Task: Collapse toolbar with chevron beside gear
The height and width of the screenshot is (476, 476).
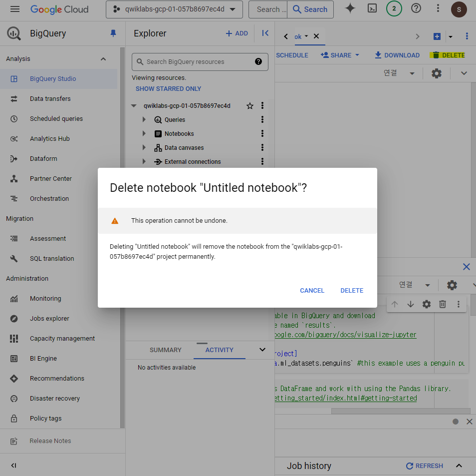Action: 464,73
